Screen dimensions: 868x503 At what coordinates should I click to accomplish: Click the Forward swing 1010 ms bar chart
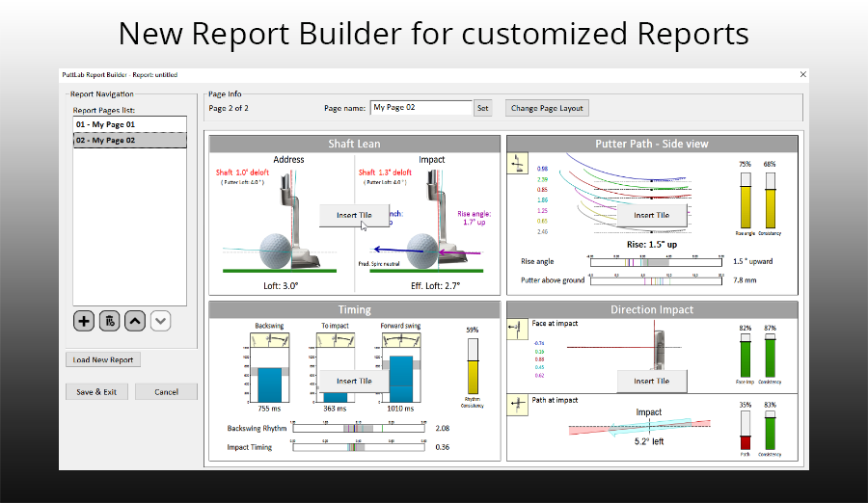(401, 367)
